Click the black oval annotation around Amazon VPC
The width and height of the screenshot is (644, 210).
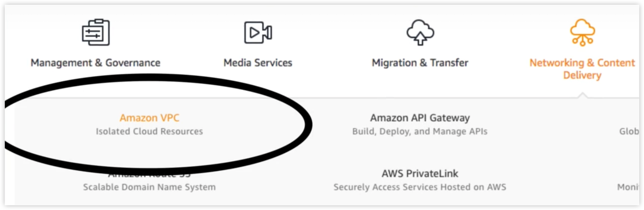[308, 124]
